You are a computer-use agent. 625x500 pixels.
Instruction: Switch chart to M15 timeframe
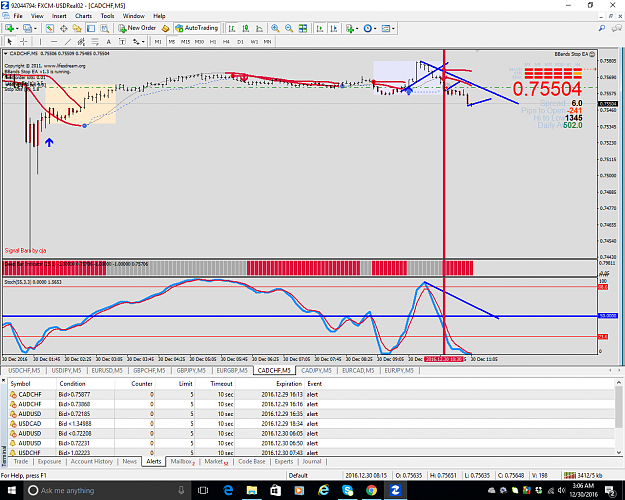[x=185, y=41]
